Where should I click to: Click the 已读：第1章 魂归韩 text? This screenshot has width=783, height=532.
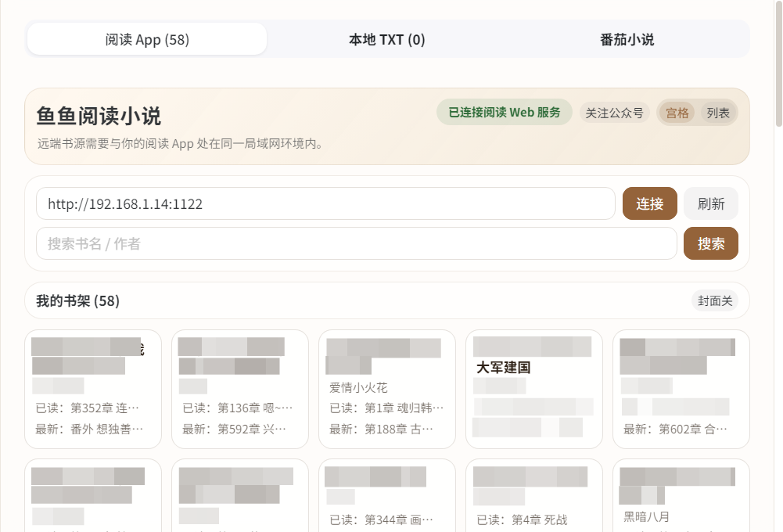[386, 408]
